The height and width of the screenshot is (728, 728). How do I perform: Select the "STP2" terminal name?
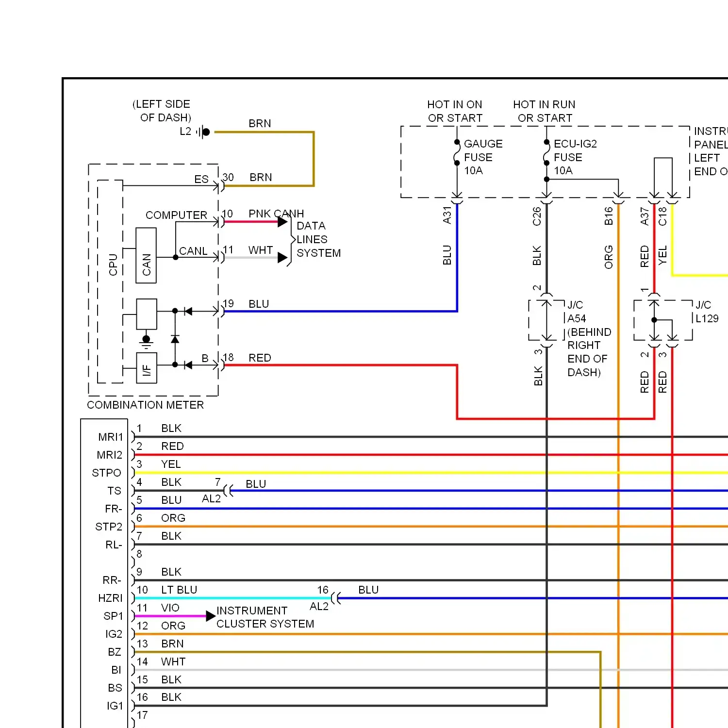[109, 527]
